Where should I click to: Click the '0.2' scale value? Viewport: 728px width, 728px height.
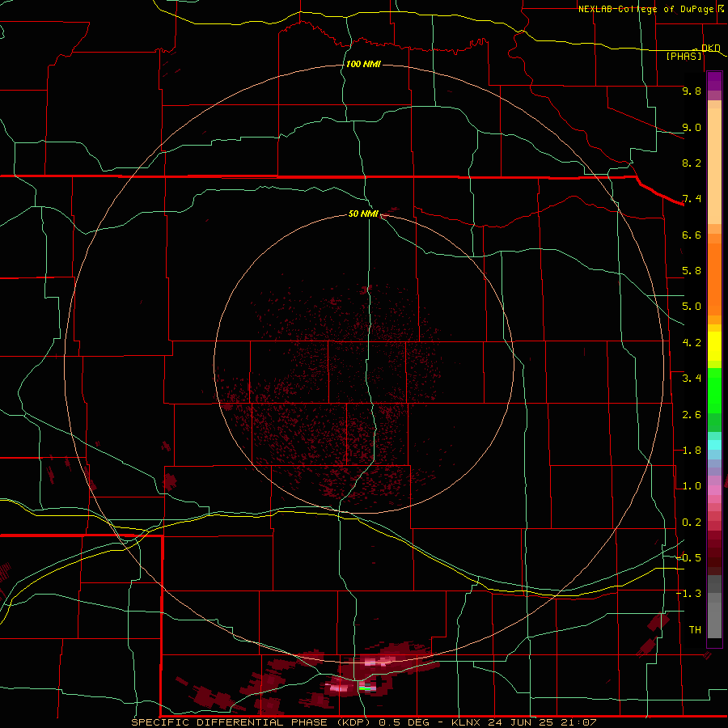coord(692,523)
